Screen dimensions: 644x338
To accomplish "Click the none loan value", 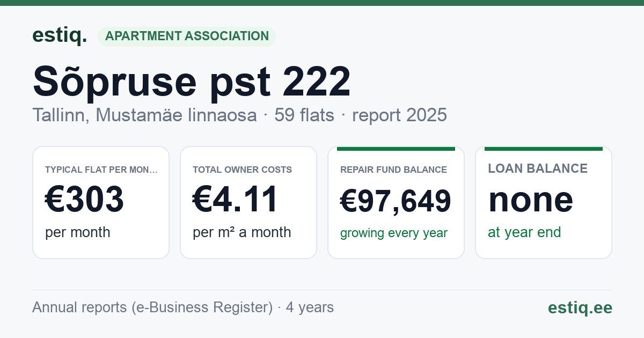I will (531, 199).
